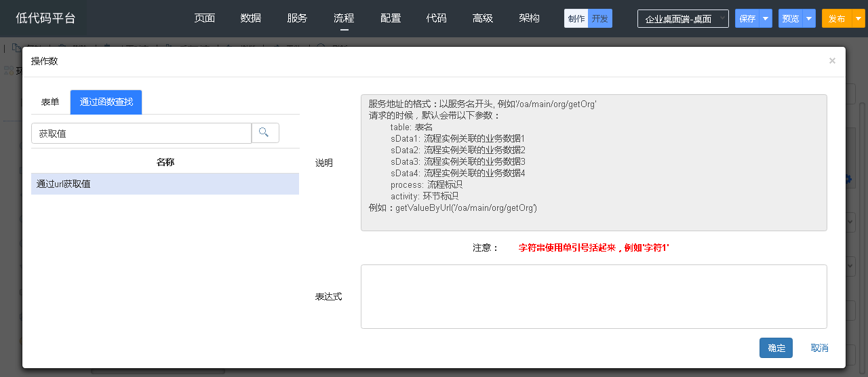Open the 数据 menu in the top navigation
The image size is (868, 377).
(x=251, y=18)
